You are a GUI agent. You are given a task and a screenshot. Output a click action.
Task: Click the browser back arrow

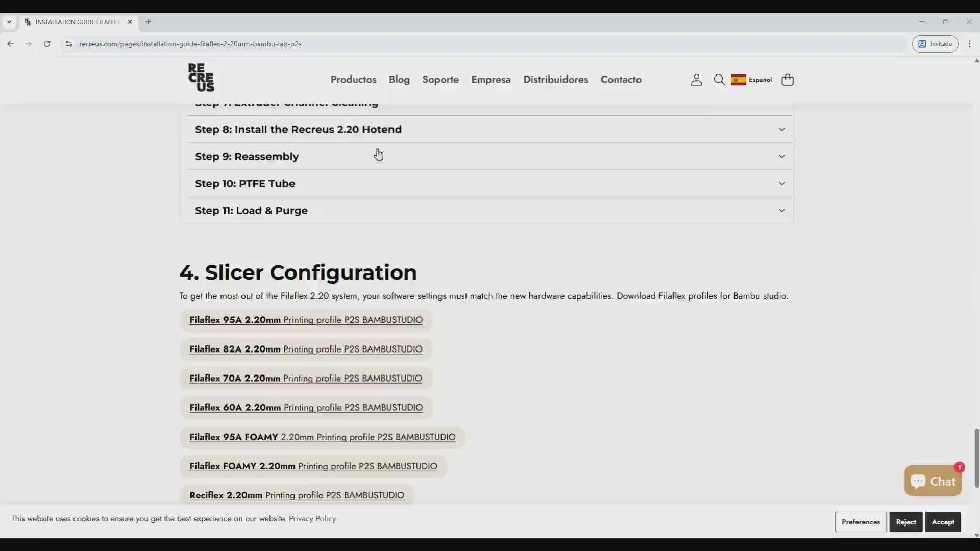click(x=10, y=44)
